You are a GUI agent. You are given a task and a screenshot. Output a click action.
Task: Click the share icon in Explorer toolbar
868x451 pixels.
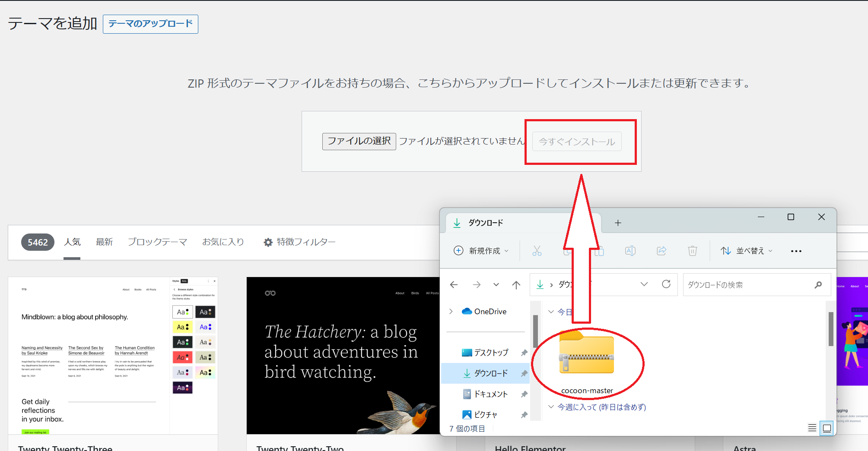[661, 251]
